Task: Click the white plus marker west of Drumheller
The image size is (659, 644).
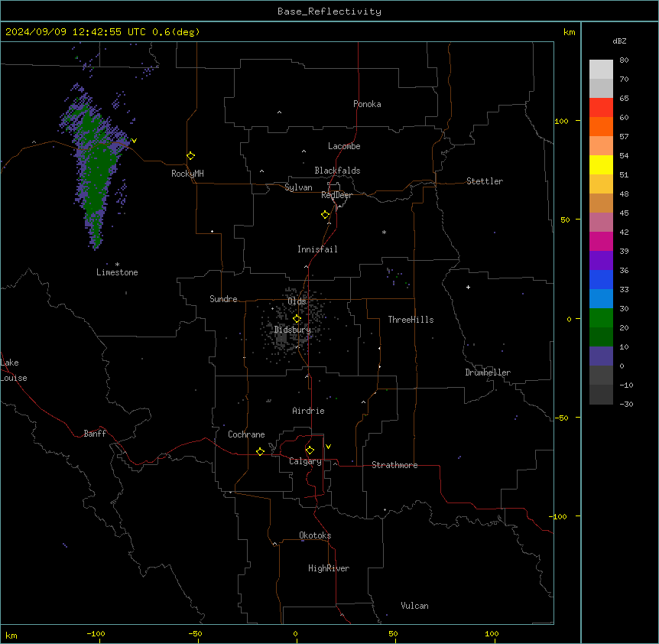Action: 468,287
